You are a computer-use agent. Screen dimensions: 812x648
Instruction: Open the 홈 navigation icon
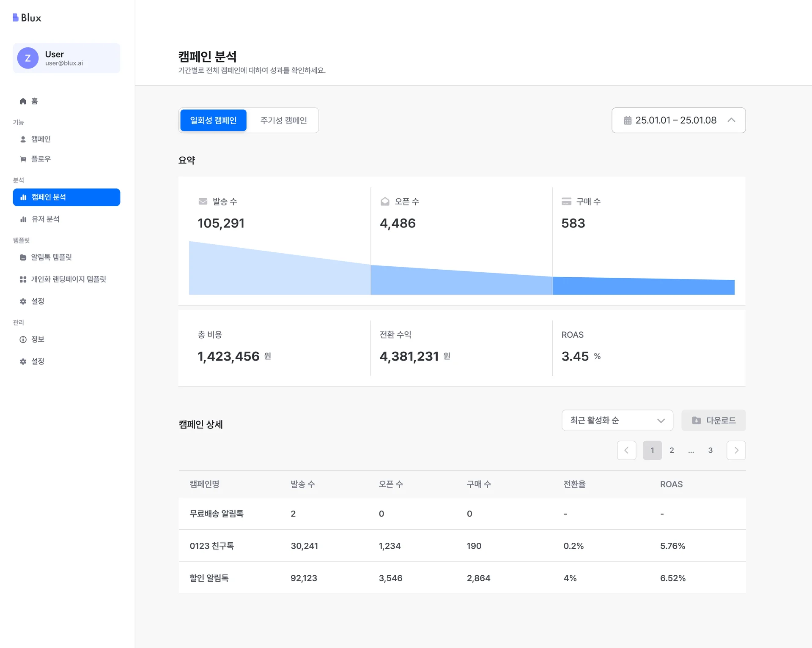tap(23, 101)
